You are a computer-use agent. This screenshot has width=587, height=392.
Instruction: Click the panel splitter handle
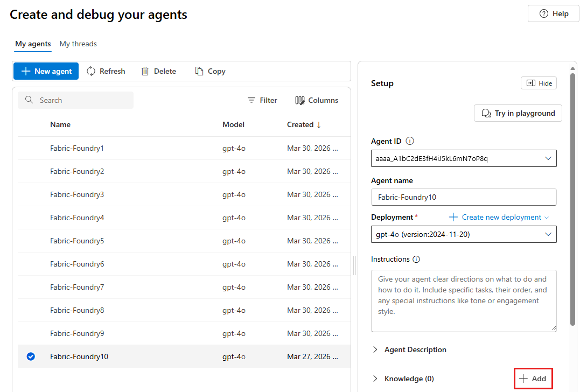[x=354, y=265]
